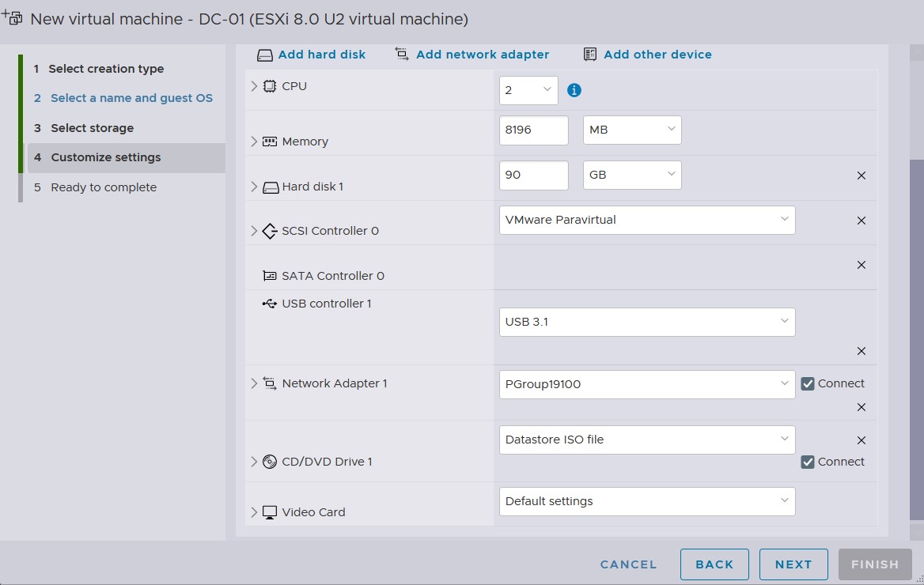Uncheck Connect for Network Adapter 1
The width and height of the screenshot is (924, 585).
pyautogui.click(x=808, y=383)
